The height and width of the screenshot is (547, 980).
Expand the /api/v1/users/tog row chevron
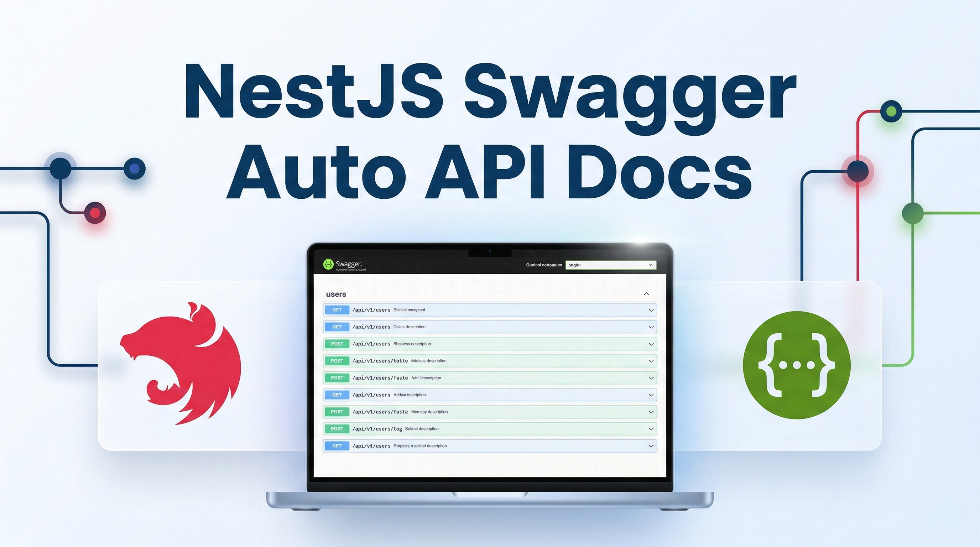[651, 429]
